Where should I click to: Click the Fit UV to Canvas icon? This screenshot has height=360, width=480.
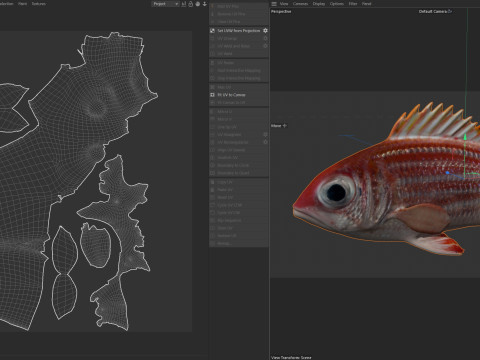[212, 95]
